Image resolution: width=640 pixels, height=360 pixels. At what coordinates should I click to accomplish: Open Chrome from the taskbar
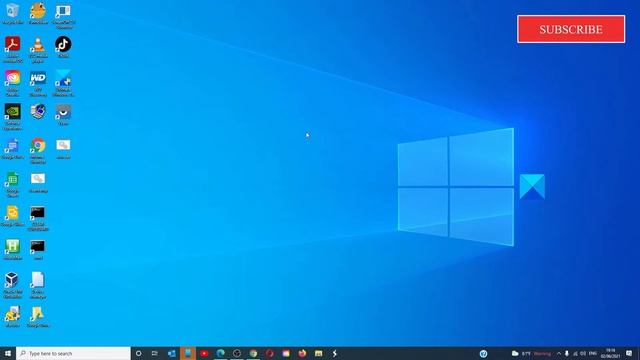(253, 353)
